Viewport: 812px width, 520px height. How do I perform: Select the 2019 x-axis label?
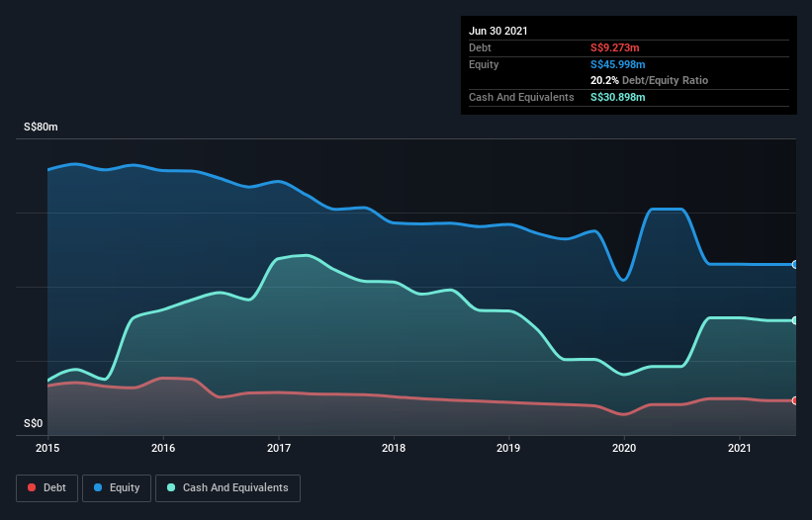tap(508, 448)
